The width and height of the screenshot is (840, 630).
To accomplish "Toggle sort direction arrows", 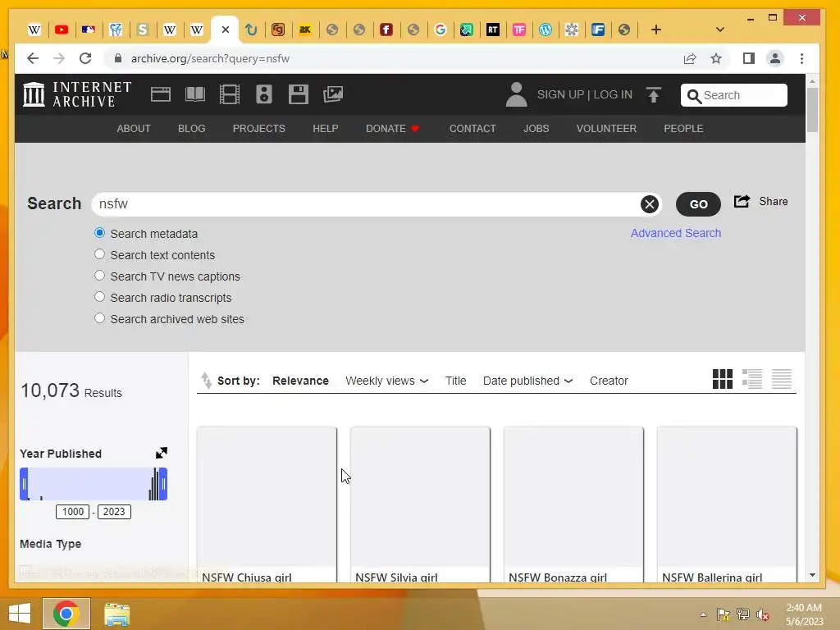I will [206, 381].
